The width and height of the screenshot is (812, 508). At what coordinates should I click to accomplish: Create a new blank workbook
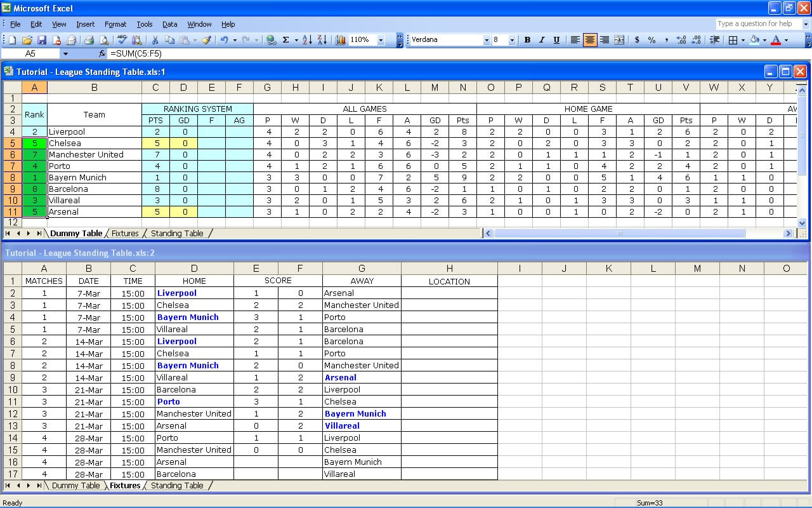13,40
